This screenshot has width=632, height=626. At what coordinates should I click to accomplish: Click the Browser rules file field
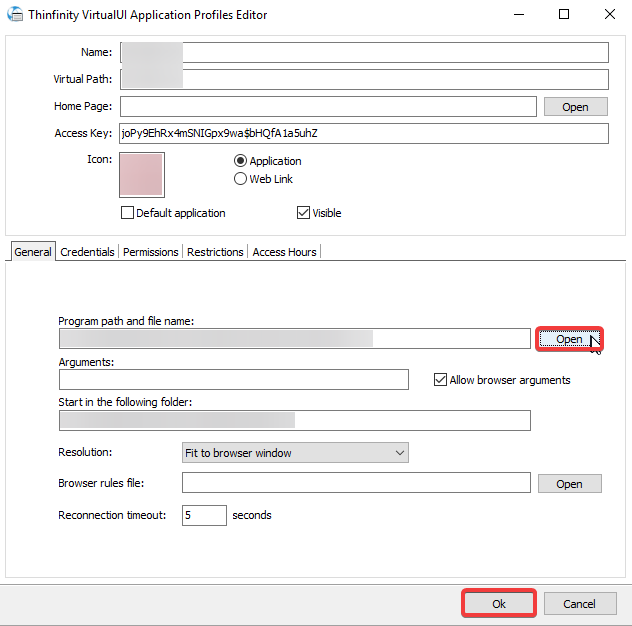[x=356, y=482]
